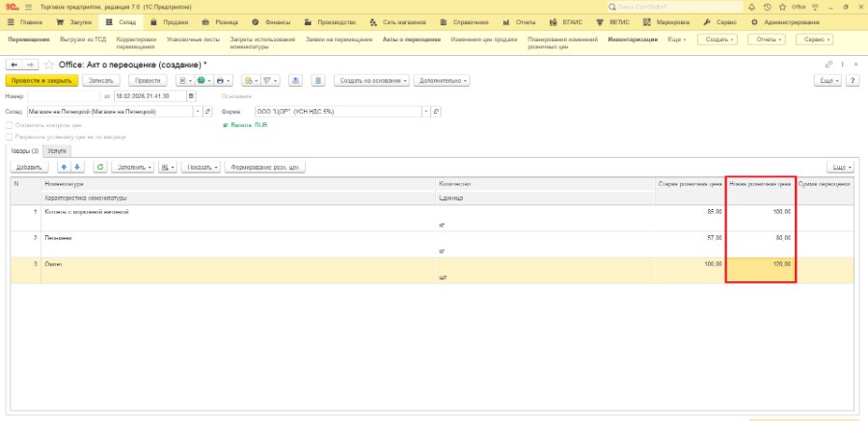Click Добавить to add a row
This screenshot has height=421, width=868.
29,167
